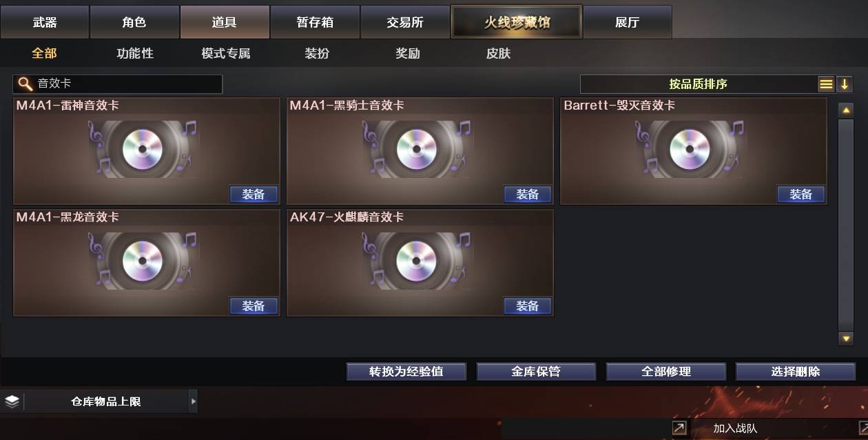The width and height of the screenshot is (868, 440).
Task: Click 装备 on the Barrett-毁灭音效卡
Action: [x=800, y=194]
